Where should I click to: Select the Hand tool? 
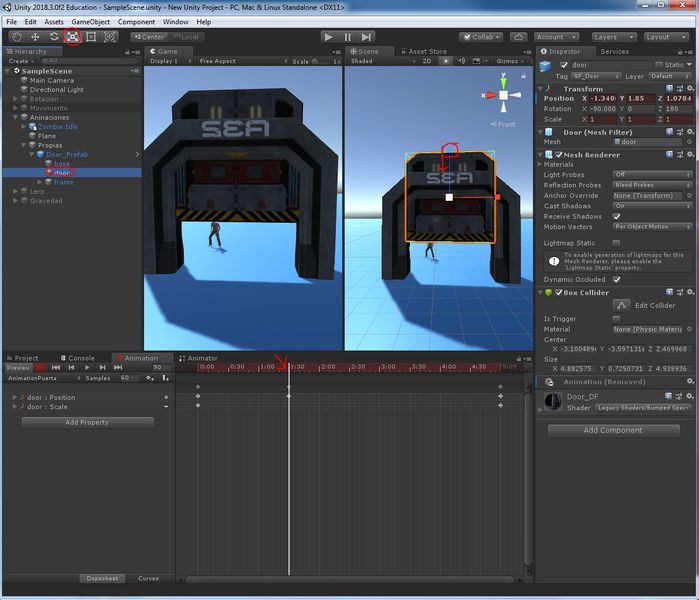click(x=16, y=37)
